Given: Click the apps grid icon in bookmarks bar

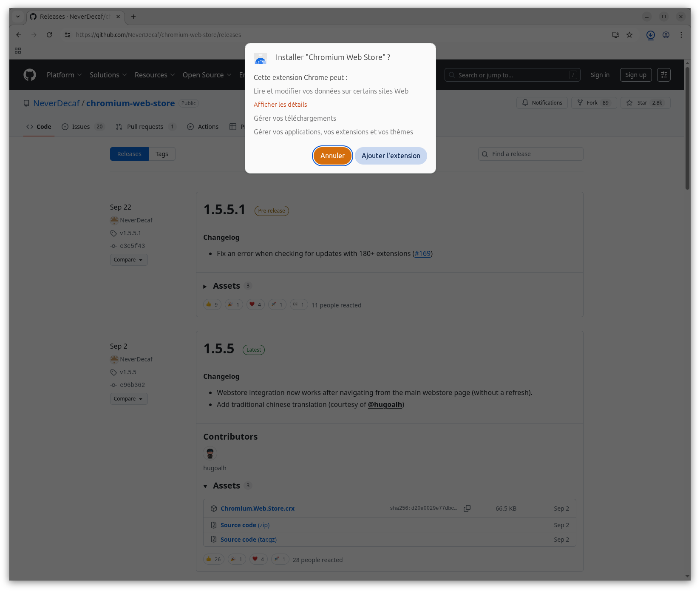Looking at the screenshot, I should click(x=18, y=51).
